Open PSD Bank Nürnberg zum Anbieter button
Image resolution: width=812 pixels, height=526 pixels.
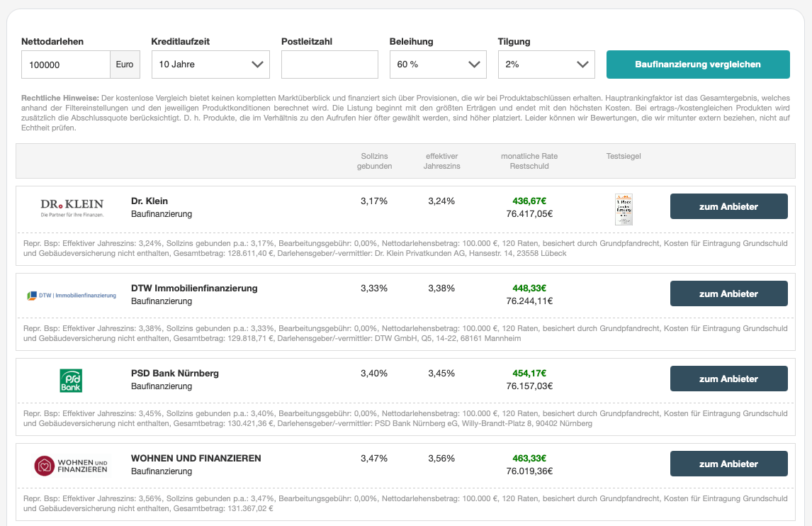[x=728, y=379]
